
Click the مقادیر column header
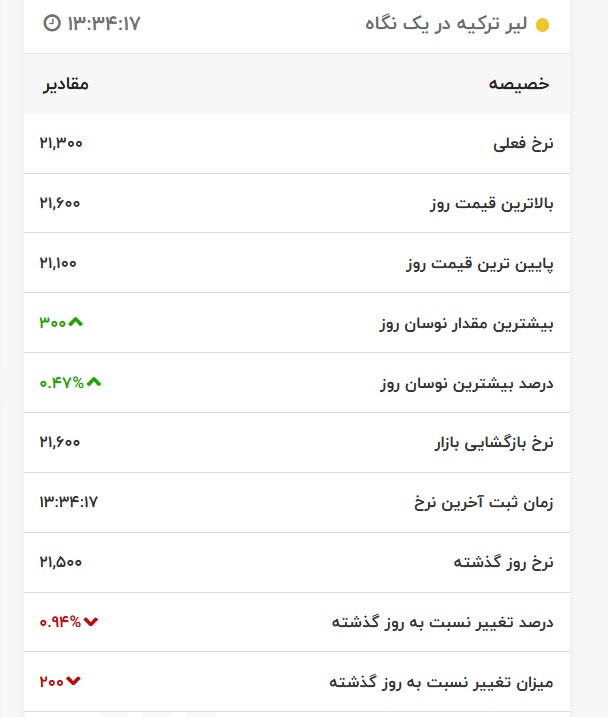(x=65, y=84)
